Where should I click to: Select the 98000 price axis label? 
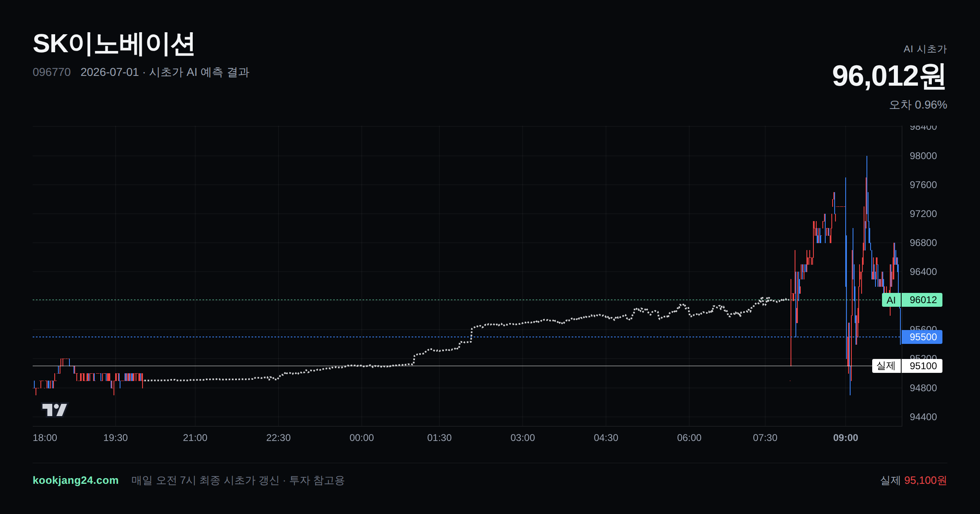click(x=923, y=156)
